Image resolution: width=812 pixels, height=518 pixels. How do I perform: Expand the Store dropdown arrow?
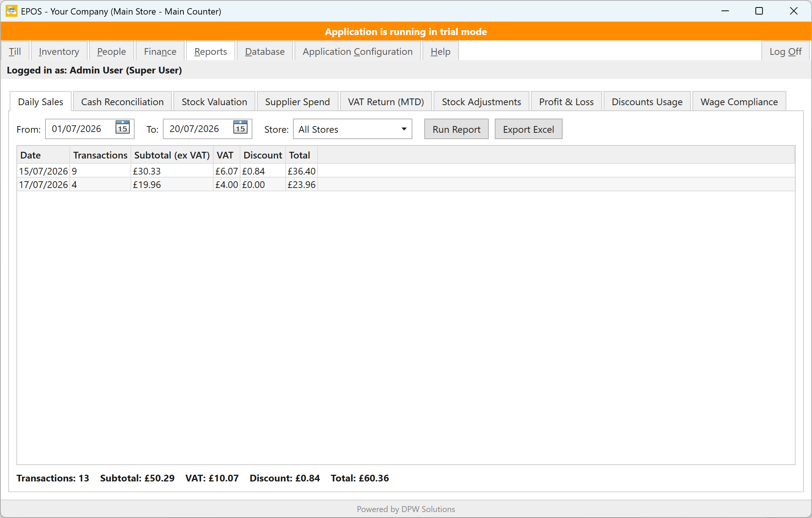(404, 129)
